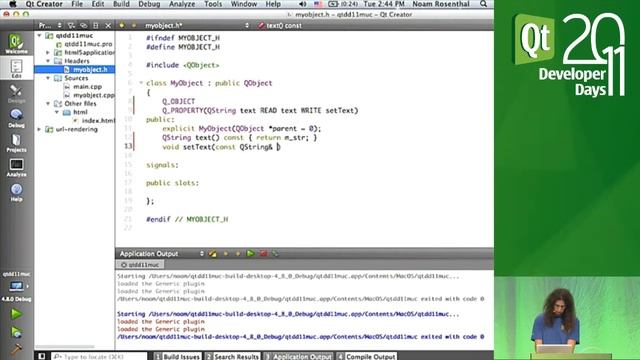640x360 pixels.
Task: Click the Type to locate field
Action: pyautogui.click(x=99, y=356)
